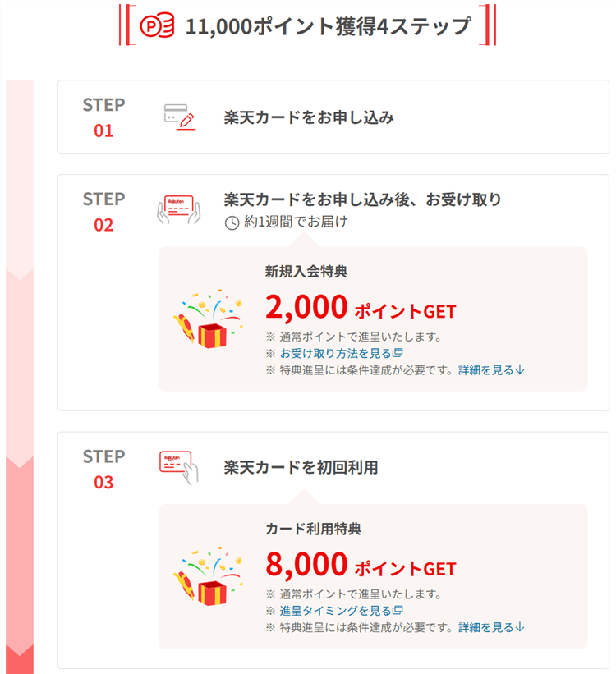The image size is (616, 674).
Task: Click the 11,000ポイント獲得4ステップ heading
Action: click(x=328, y=26)
